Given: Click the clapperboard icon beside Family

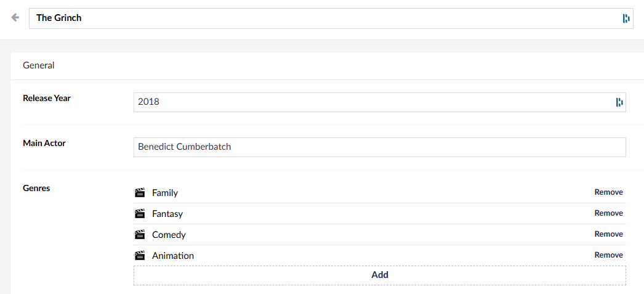Looking at the screenshot, I should click(140, 192).
